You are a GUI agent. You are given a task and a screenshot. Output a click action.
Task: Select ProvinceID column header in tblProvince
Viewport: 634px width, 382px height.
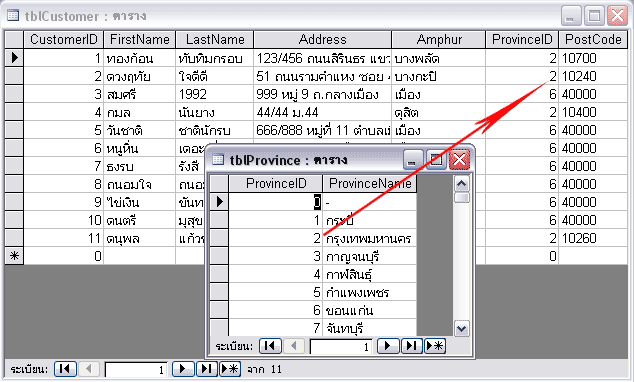(x=276, y=184)
